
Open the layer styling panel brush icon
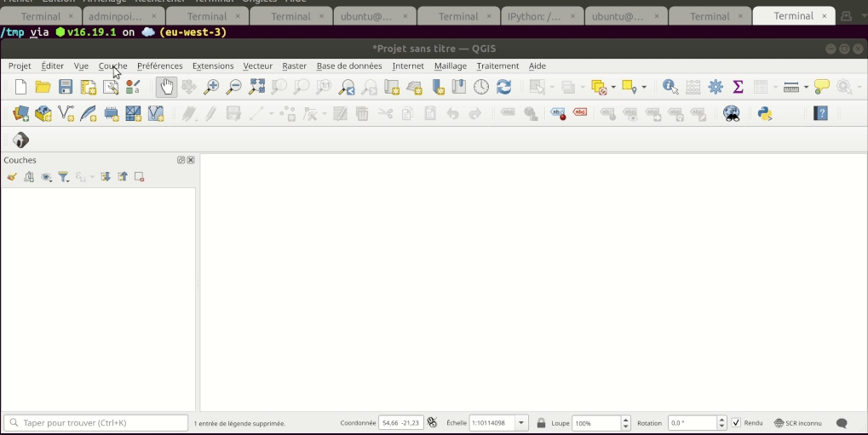coord(12,177)
